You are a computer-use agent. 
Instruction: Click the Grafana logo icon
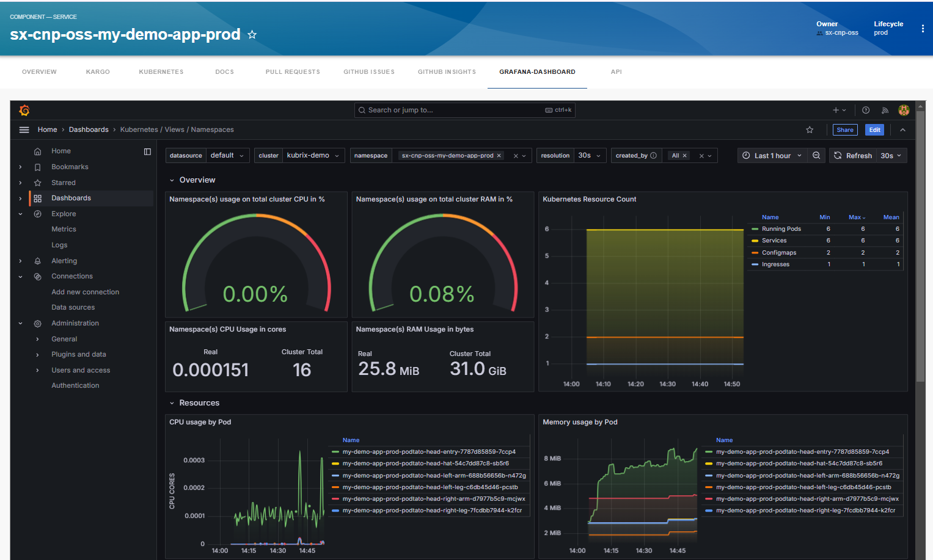(x=24, y=110)
